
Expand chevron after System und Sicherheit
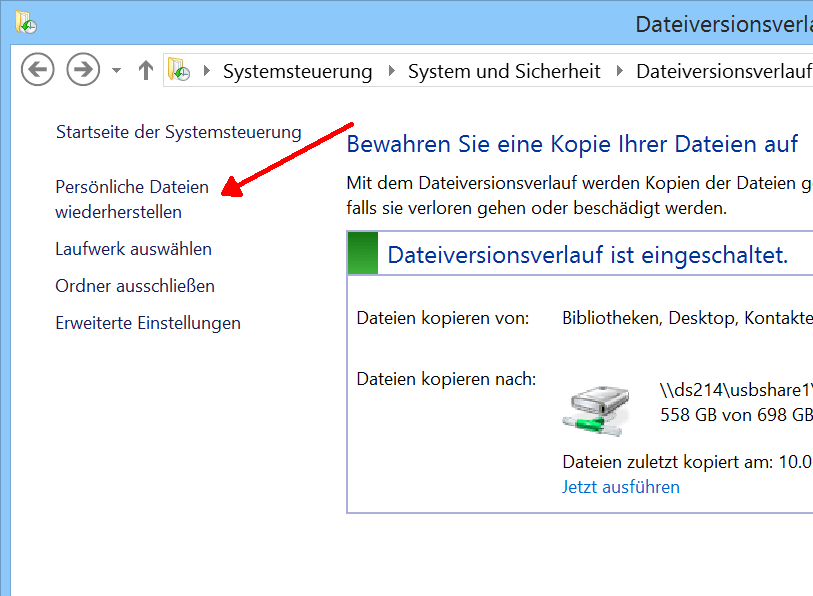pyautogui.click(x=619, y=71)
